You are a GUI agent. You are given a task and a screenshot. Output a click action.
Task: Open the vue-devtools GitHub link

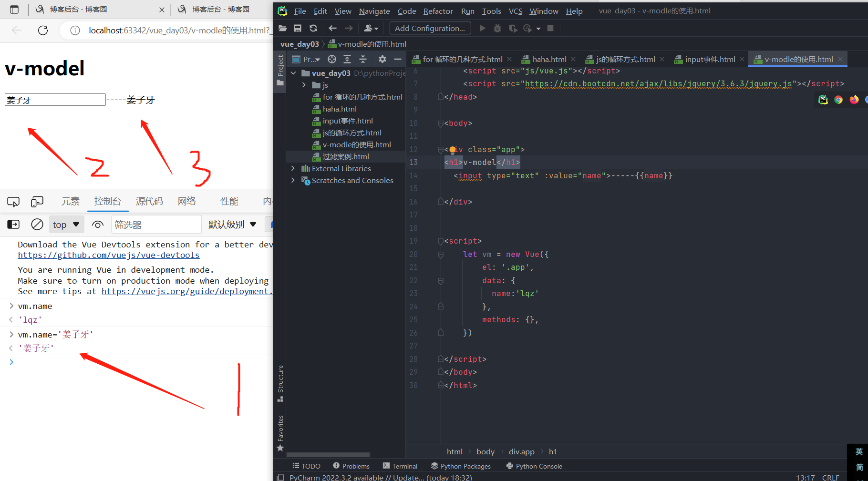pyautogui.click(x=109, y=256)
